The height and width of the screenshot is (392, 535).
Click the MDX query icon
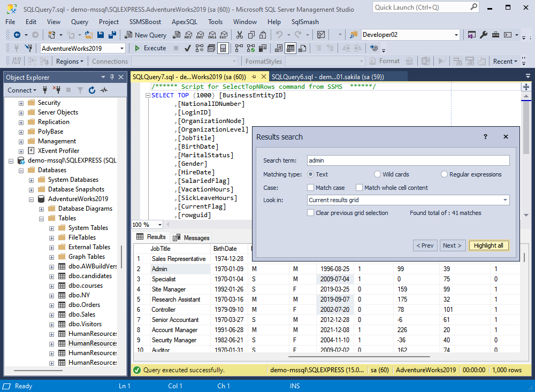[x=188, y=35]
